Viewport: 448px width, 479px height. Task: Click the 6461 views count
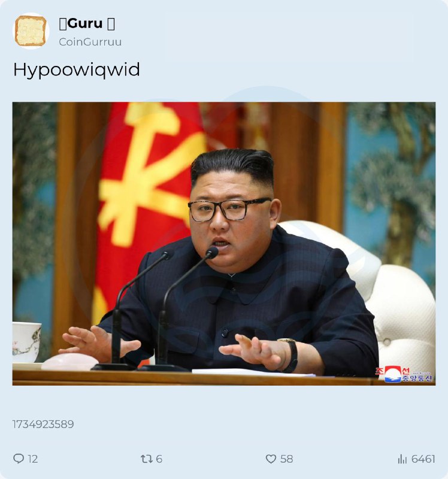423,459
